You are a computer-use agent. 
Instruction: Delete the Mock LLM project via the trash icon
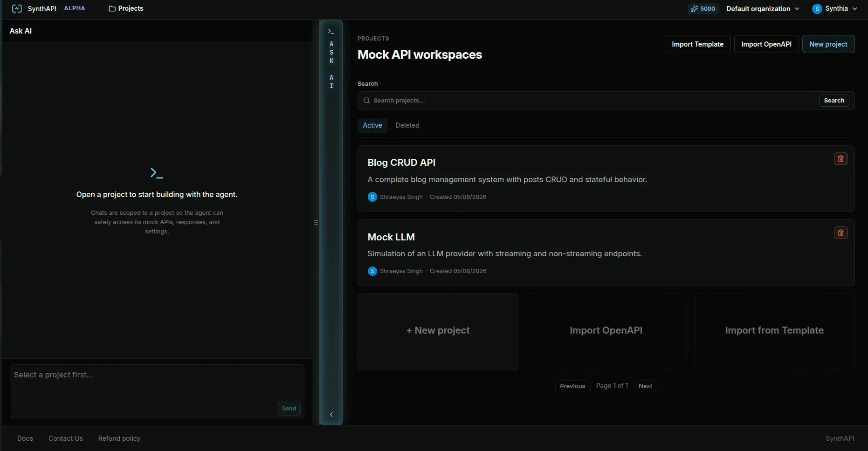(x=840, y=233)
